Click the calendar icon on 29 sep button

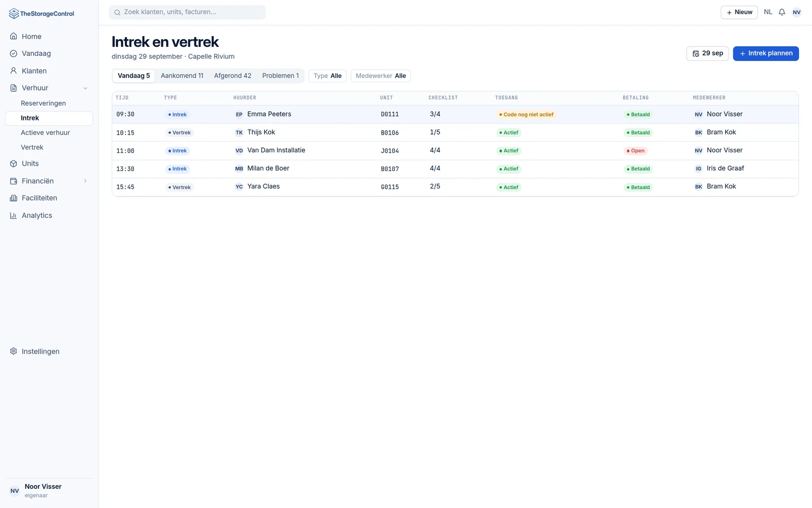(696, 53)
